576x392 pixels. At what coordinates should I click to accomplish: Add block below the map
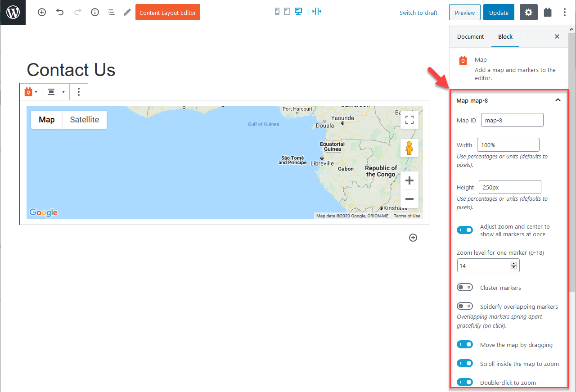pyautogui.click(x=413, y=238)
